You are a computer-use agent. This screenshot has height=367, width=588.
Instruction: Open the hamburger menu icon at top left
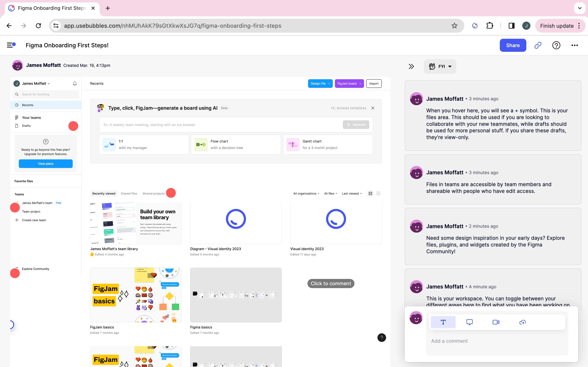click(x=11, y=45)
